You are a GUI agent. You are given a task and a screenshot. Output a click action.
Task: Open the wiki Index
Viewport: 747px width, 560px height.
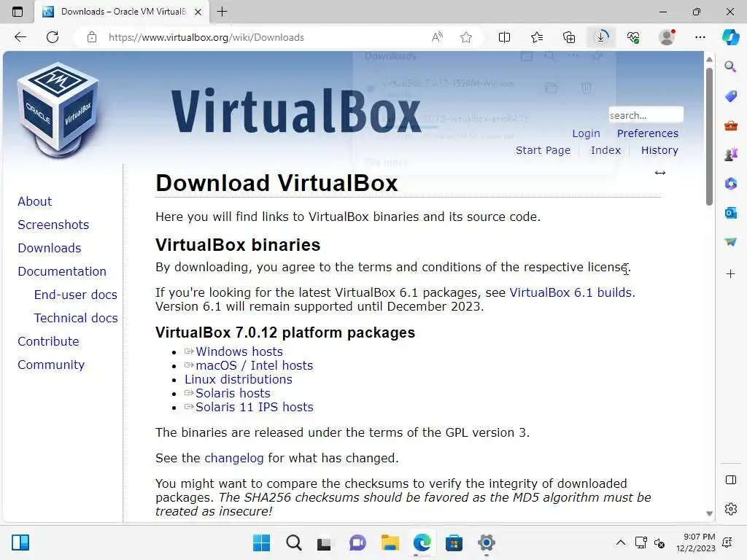(605, 150)
